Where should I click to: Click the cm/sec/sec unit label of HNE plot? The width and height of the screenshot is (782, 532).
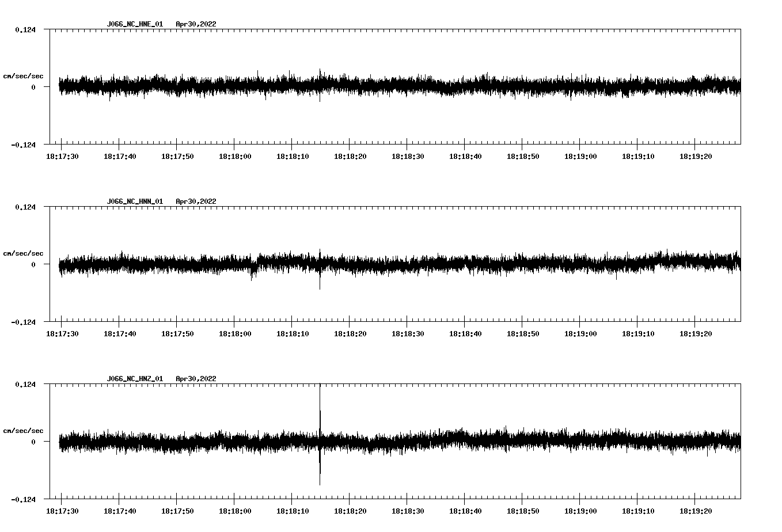tap(23, 76)
